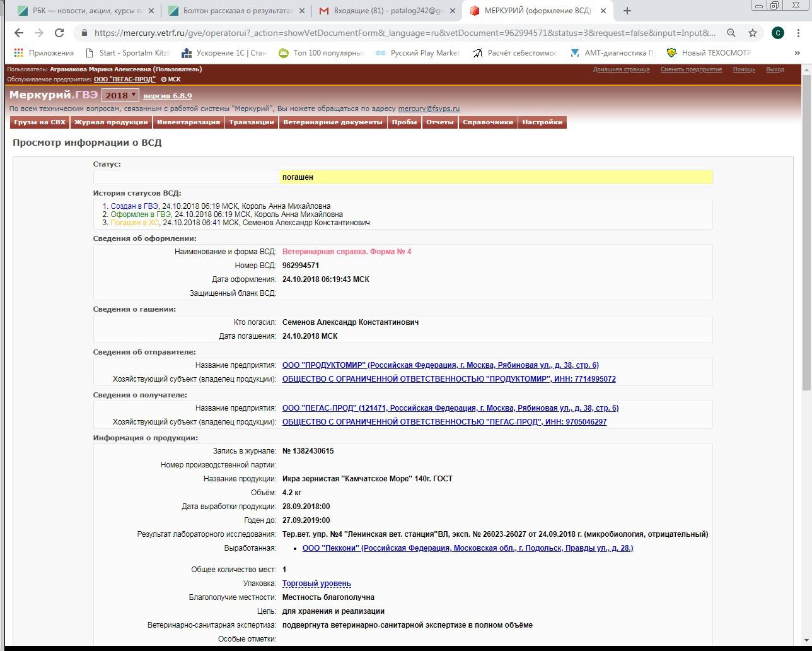Open Отчеты menu
812x651 pixels.
(439, 122)
